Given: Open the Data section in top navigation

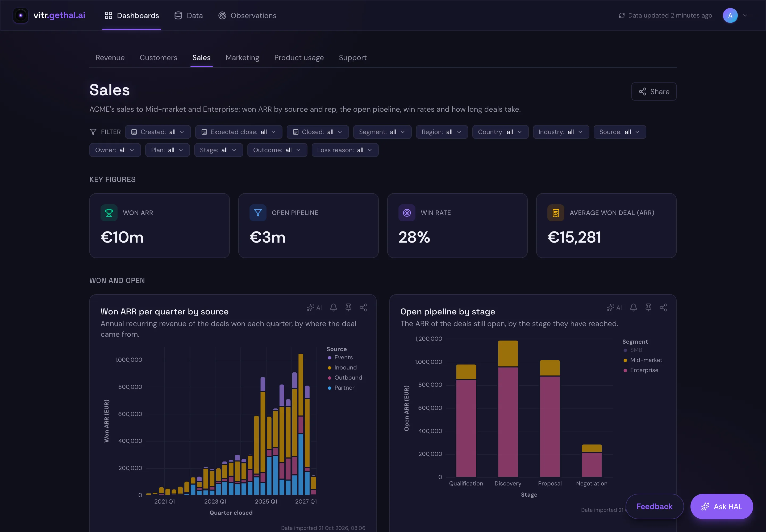Looking at the screenshot, I should click(188, 15).
